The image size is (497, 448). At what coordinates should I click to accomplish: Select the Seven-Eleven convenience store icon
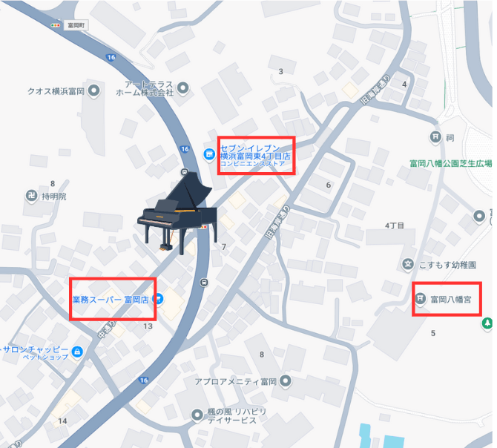click(x=208, y=154)
